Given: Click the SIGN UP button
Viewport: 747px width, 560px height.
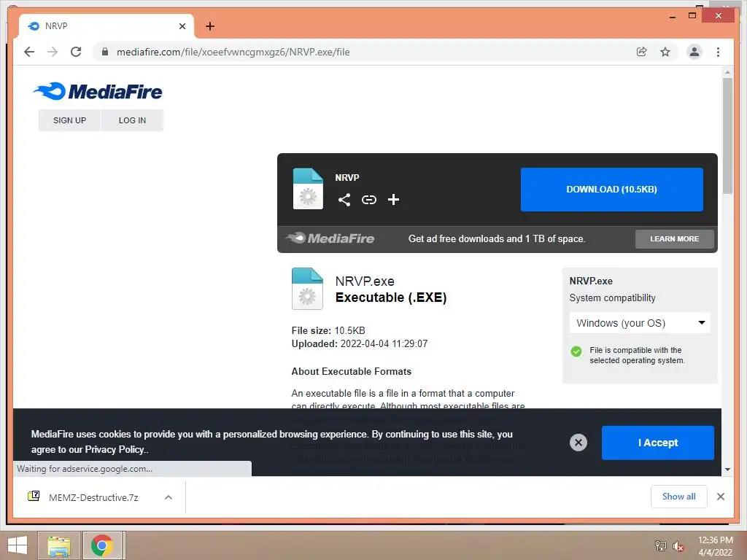Looking at the screenshot, I should click(69, 120).
